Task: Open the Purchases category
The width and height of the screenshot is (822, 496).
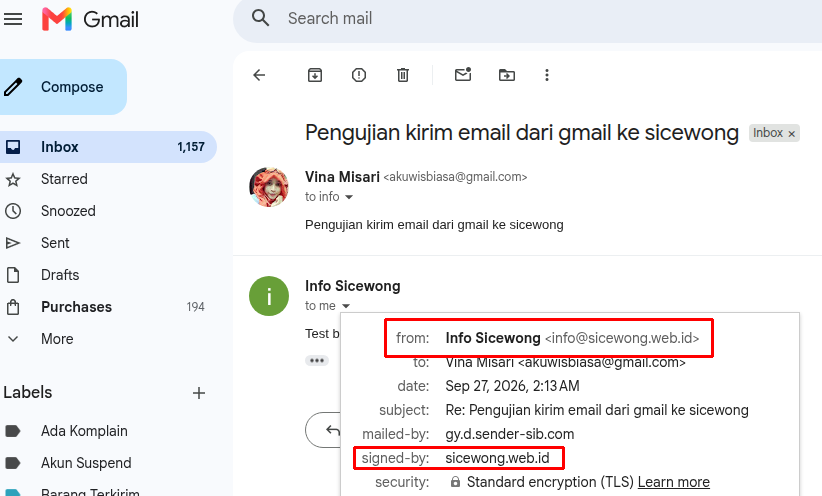Action: tap(107, 307)
